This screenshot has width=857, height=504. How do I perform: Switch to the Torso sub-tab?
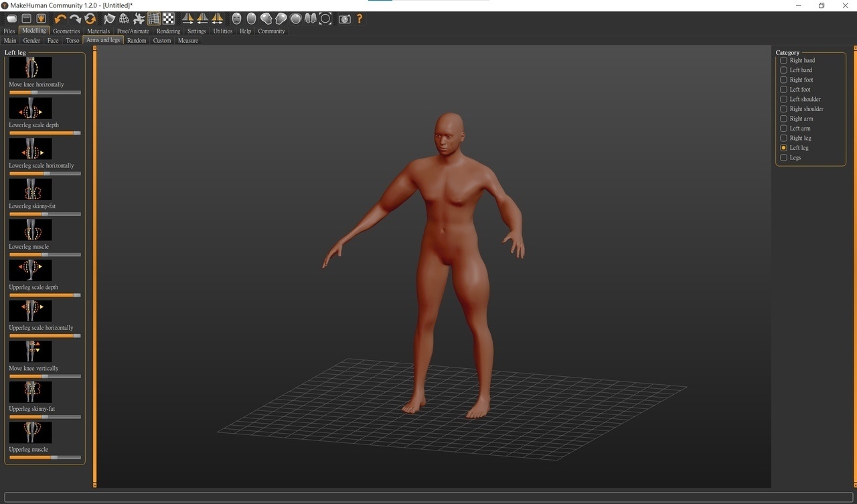click(72, 40)
